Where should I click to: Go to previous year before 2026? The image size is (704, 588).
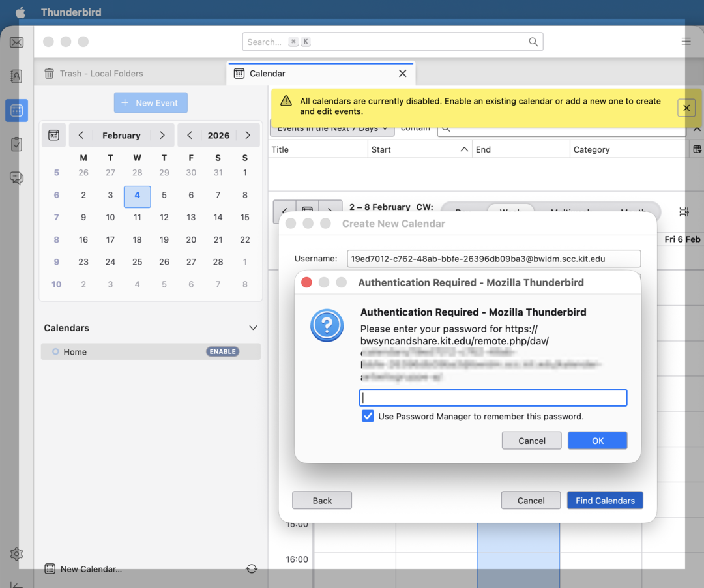coord(190,135)
